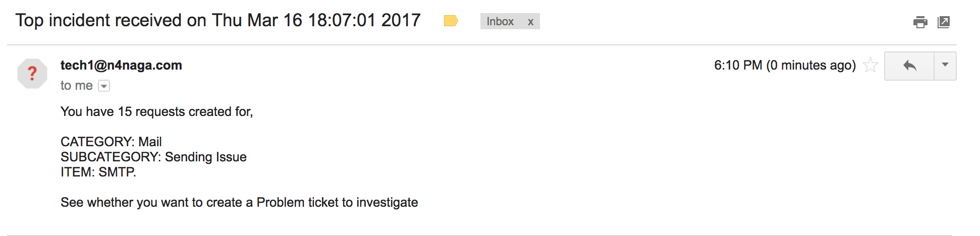Open email in new window icon
980x236 pixels.
point(944,22)
